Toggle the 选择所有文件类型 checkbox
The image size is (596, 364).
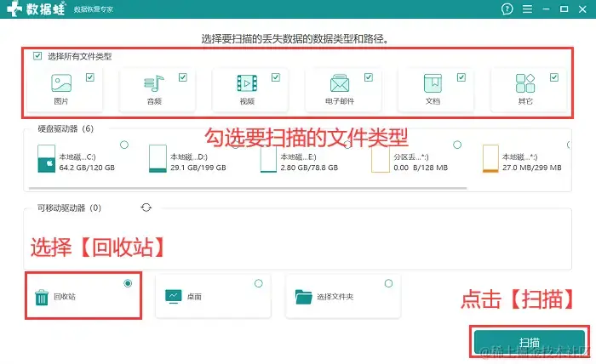37,56
